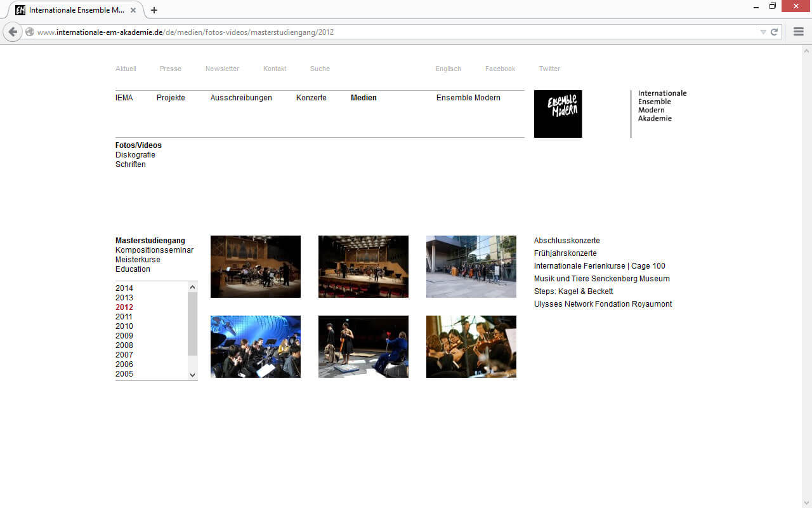Open Musik und Tiere Senckenberg Museum link

602,279
